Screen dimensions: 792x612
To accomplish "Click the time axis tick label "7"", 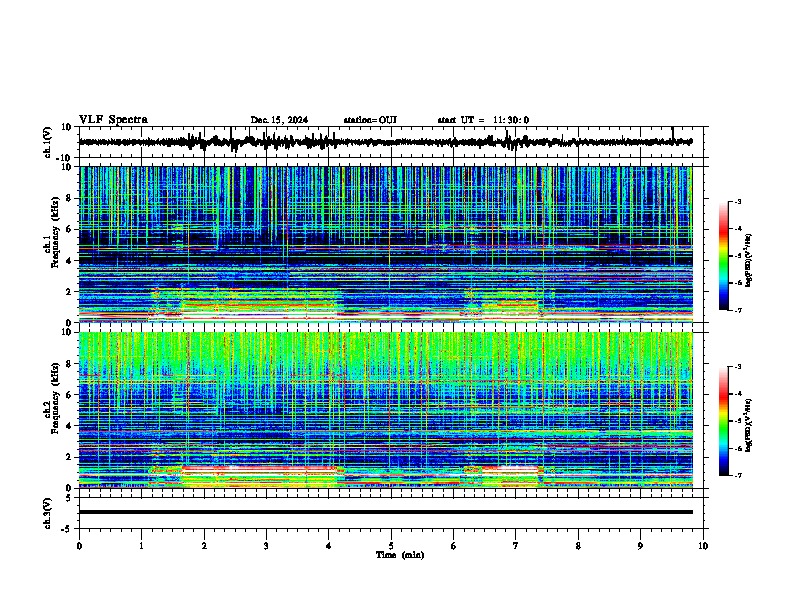I will point(516,546).
